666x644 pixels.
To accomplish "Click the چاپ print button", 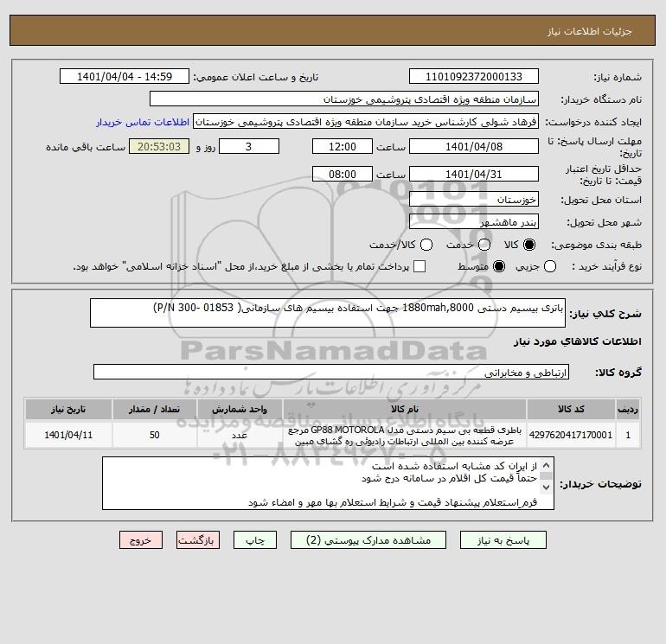I will pyautogui.click(x=255, y=540).
